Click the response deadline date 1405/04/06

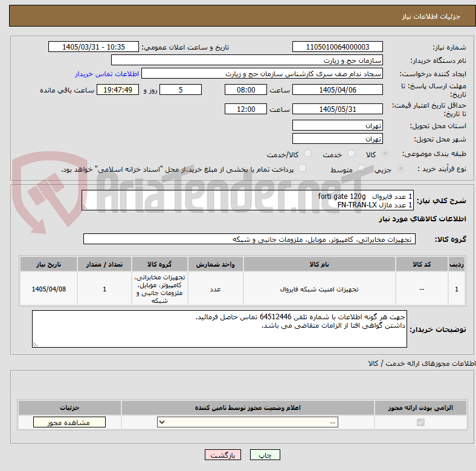(x=337, y=89)
